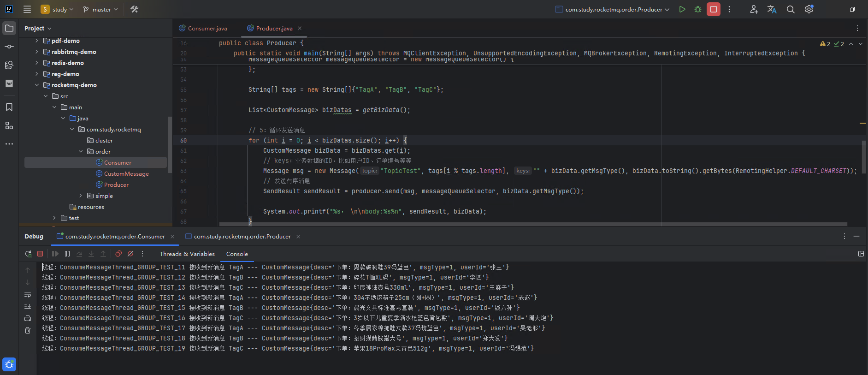Click the editor horizontal scrollbar

(x=533, y=224)
